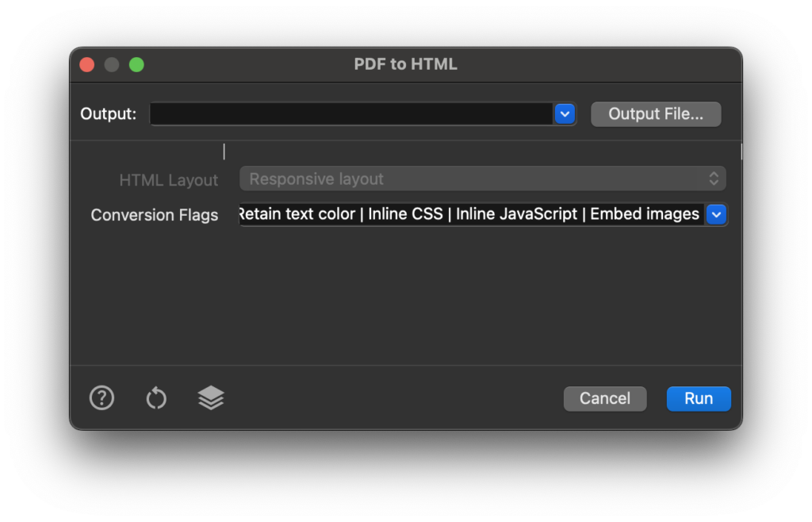The width and height of the screenshot is (812, 522).
Task: Open the Responsive layout popup menu
Action: click(483, 179)
